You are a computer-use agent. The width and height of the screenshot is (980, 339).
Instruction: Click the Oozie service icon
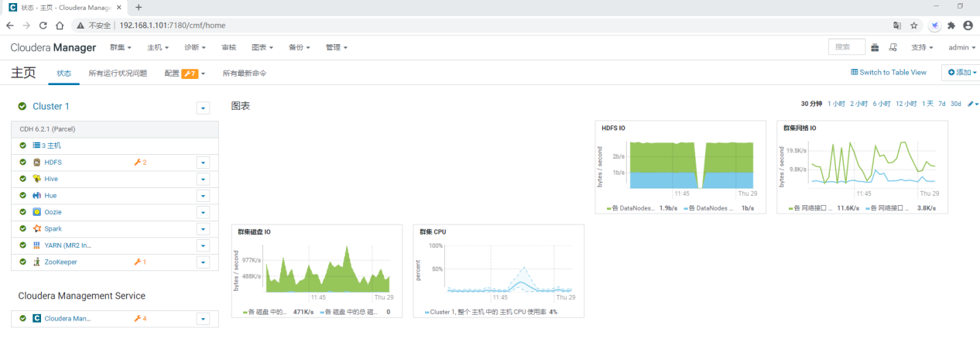point(36,212)
